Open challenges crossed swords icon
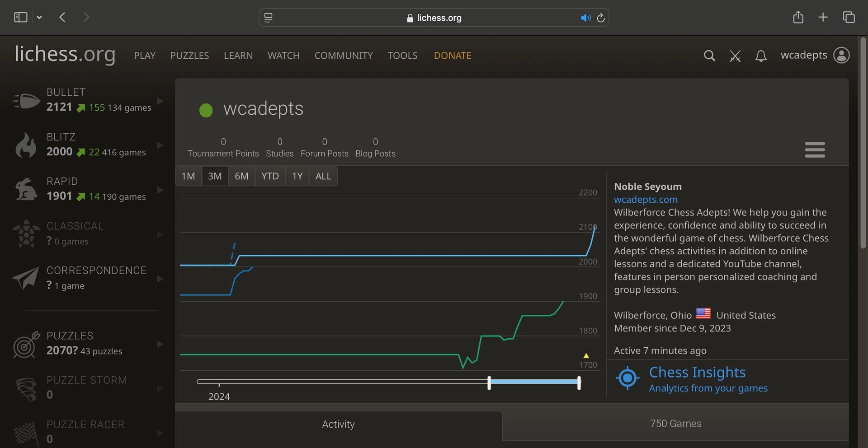 click(735, 56)
